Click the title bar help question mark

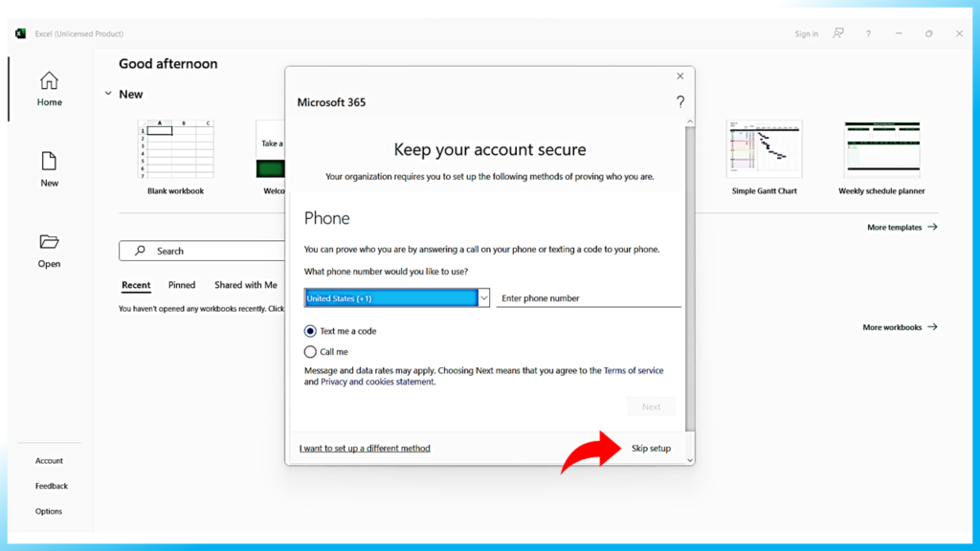click(868, 33)
